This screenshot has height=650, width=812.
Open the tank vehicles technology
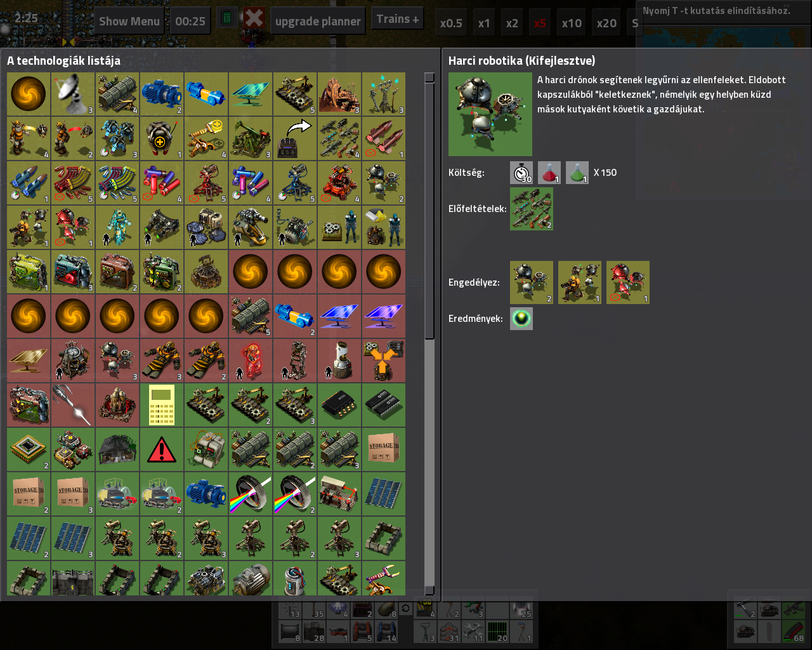point(73,449)
